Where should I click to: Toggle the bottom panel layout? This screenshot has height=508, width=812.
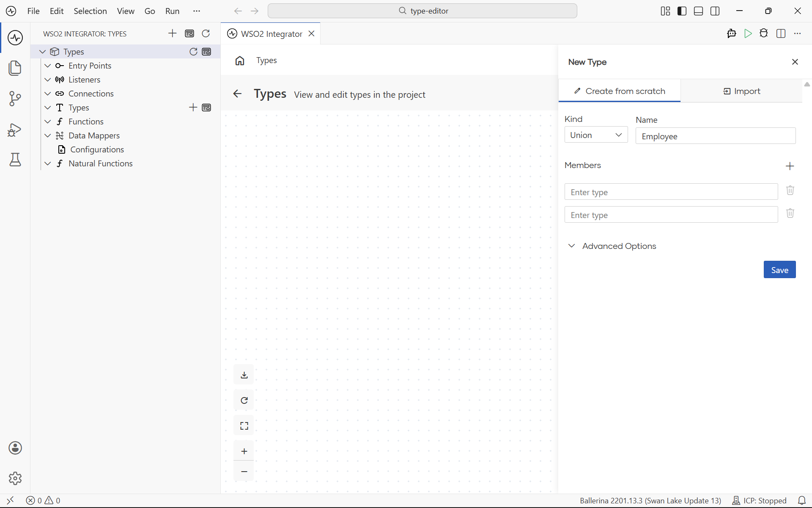[x=699, y=11]
